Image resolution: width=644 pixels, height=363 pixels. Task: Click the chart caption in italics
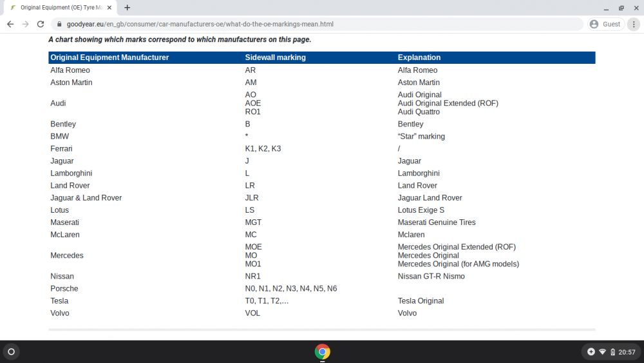(180, 40)
